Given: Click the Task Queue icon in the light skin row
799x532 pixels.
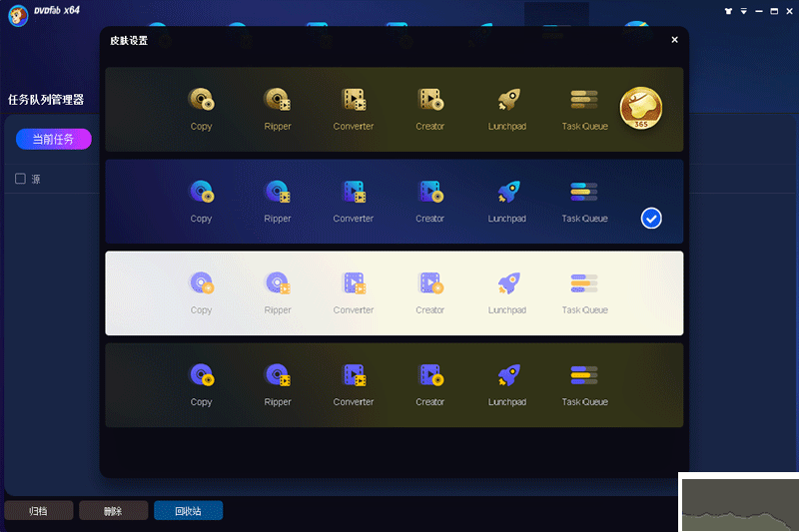Looking at the screenshot, I should coord(584,283).
